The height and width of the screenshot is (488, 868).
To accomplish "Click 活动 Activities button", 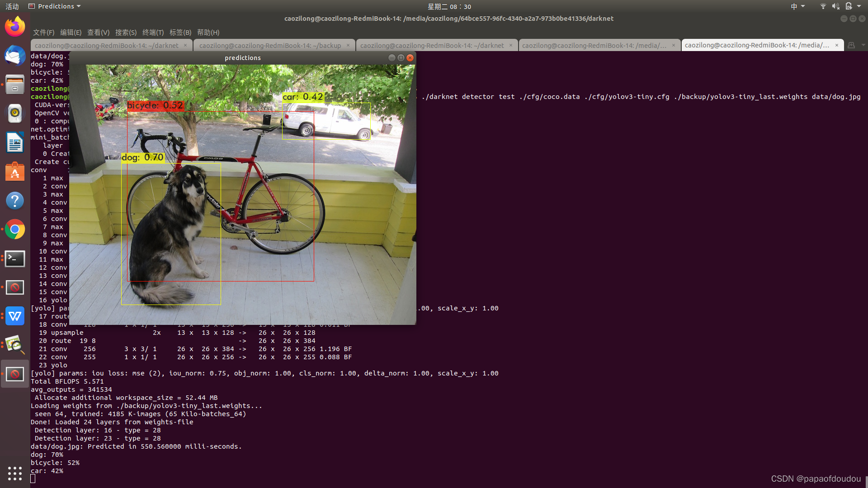I will pos(12,6).
